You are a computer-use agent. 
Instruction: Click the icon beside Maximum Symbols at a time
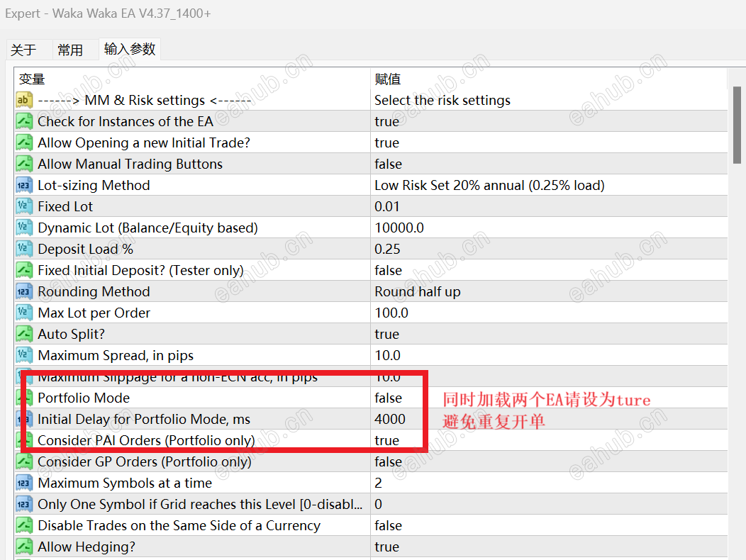click(x=24, y=483)
